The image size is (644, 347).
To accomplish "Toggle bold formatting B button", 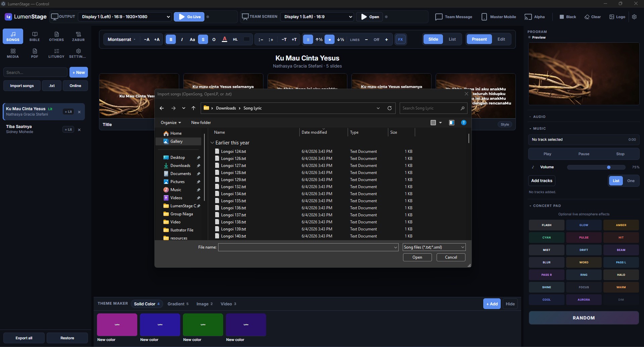I will (x=171, y=39).
